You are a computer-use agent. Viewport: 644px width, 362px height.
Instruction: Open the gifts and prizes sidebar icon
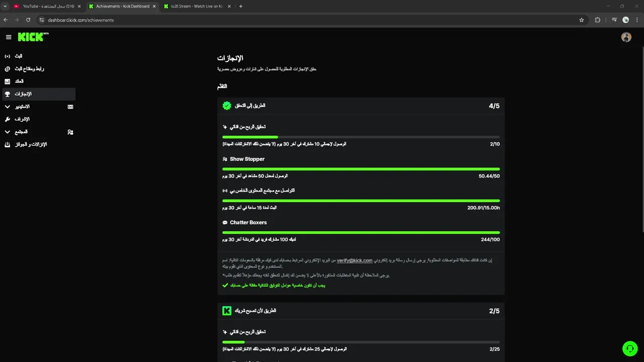click(x=8, y=145)
